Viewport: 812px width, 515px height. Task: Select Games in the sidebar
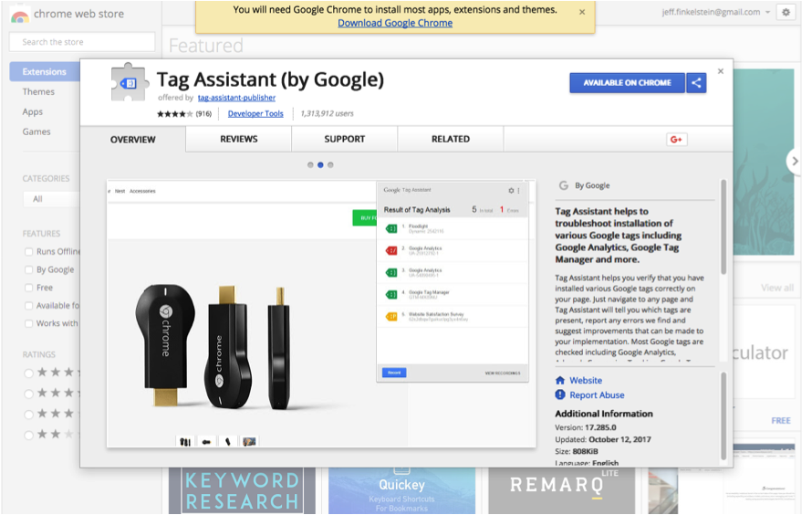pyautogui.click(x=36, y=131)
